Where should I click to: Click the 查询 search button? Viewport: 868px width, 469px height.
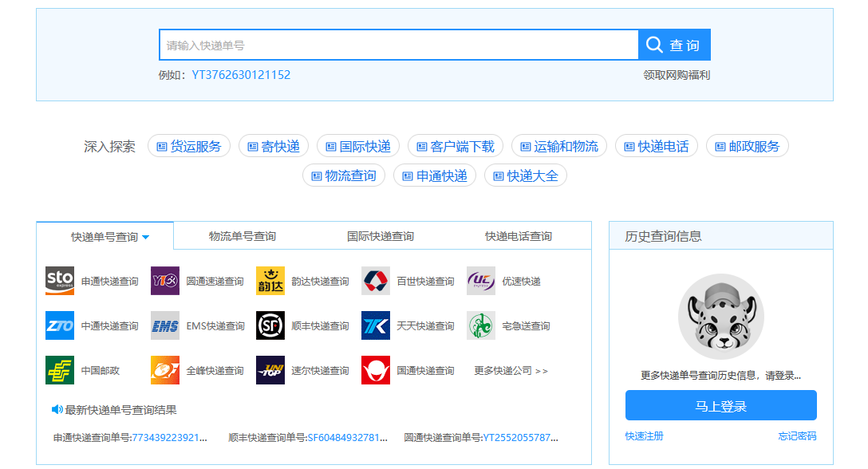click(x=674, y=45)
